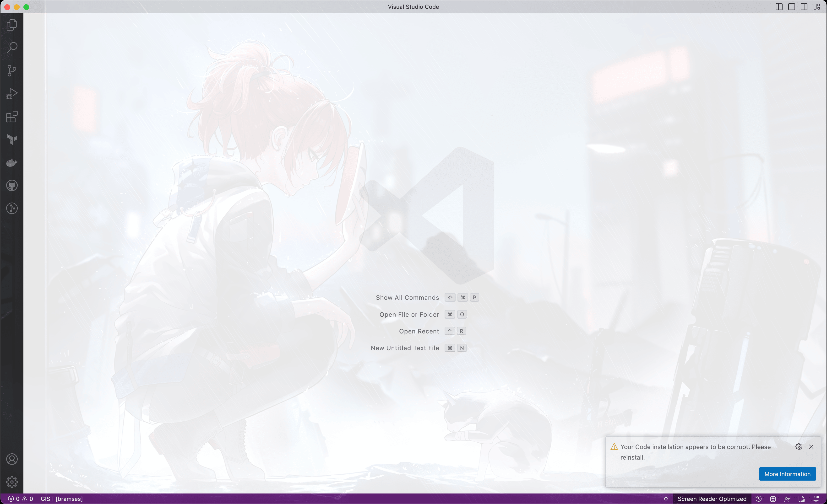This screenshot has width=827, height=504.
Task: Open the Source Control view
Action: click(x=12, y=70)
